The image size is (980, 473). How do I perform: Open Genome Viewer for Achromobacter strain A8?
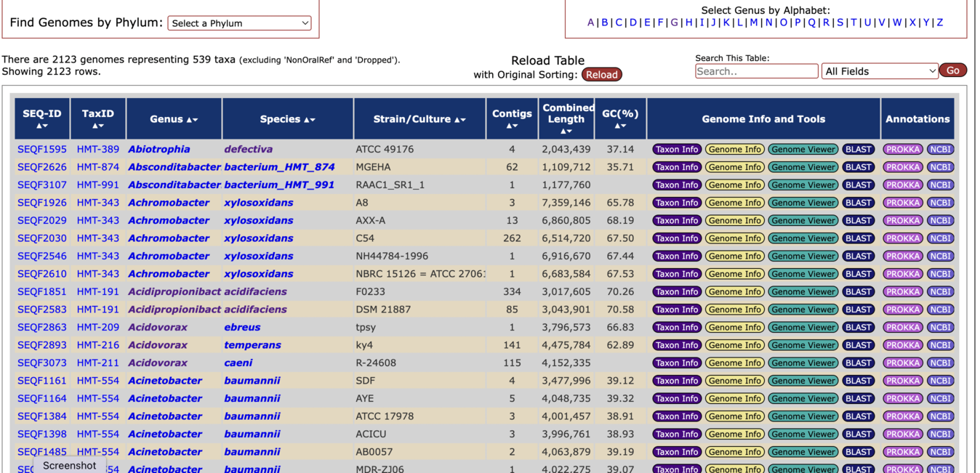[x=803, y=203]
